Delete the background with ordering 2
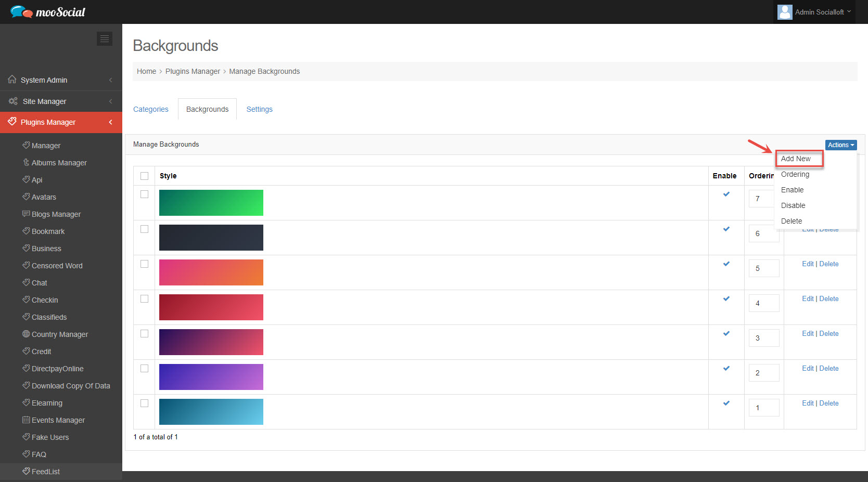Image resolution: width=868 pixels, height=482 pixels. pos(829,368)
